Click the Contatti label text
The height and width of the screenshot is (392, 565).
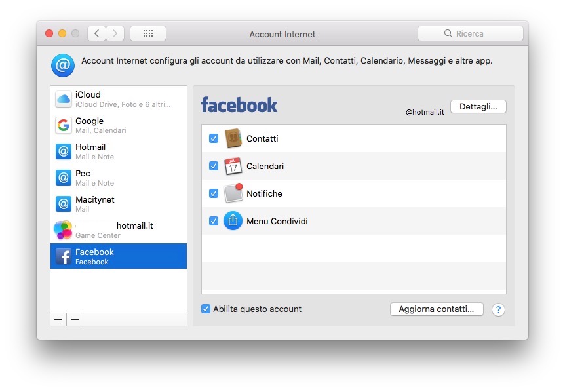[262, 138]
